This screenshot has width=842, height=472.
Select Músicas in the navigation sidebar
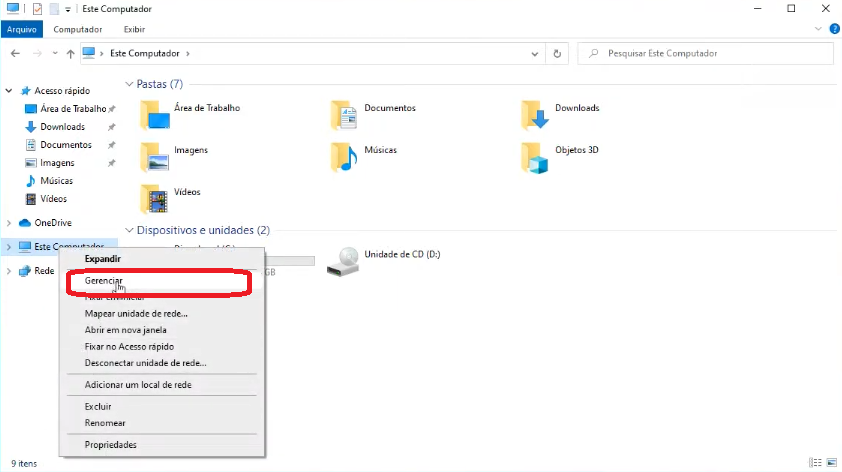coord(56,181)
